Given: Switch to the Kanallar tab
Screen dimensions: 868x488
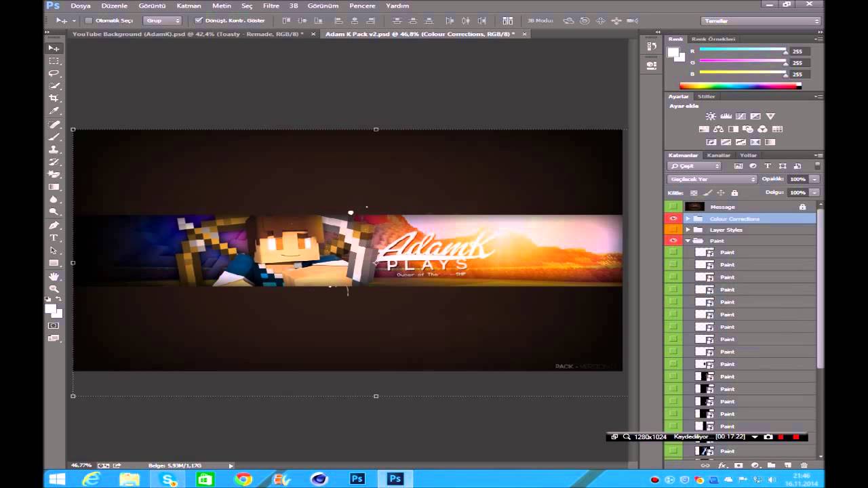Looking at the screenshot, I should 719,155.
